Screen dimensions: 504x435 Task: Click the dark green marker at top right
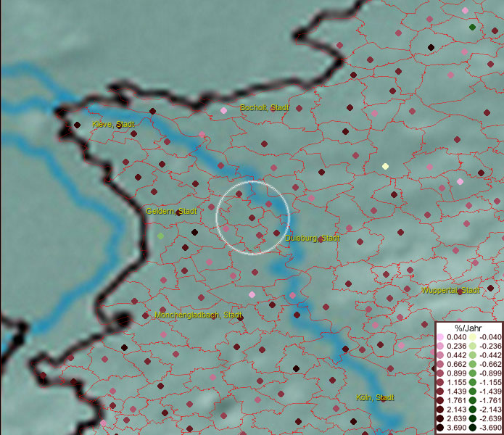[x=472, y=27]
